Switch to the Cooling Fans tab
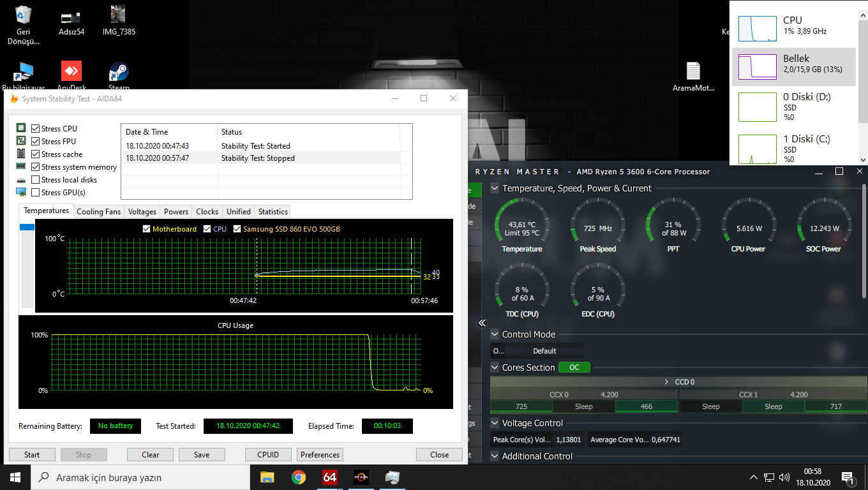The image size is (868, 490). [x=98, y=211]
